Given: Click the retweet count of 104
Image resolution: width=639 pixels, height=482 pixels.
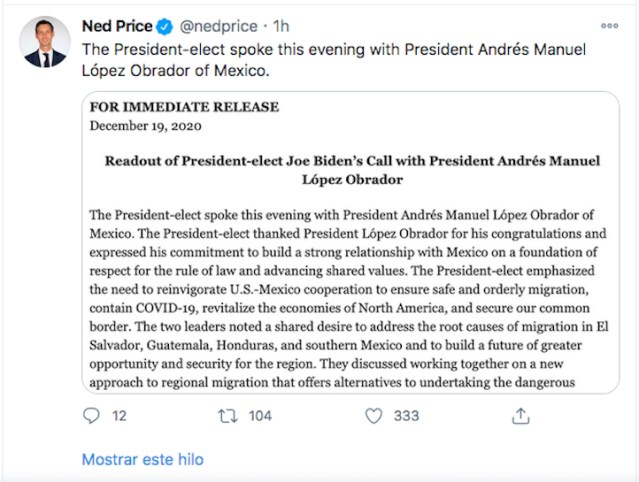Looking at the screenshot, I should (x=260, y=416).
